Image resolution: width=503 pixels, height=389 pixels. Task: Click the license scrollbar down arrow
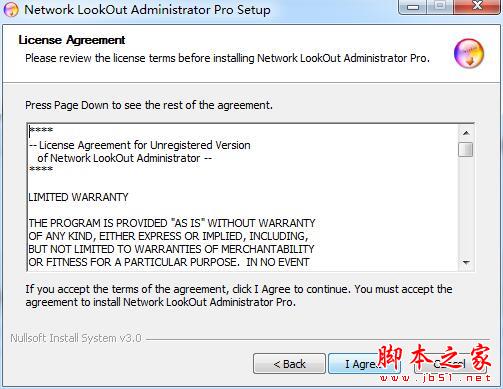click(x=466, y=262)
